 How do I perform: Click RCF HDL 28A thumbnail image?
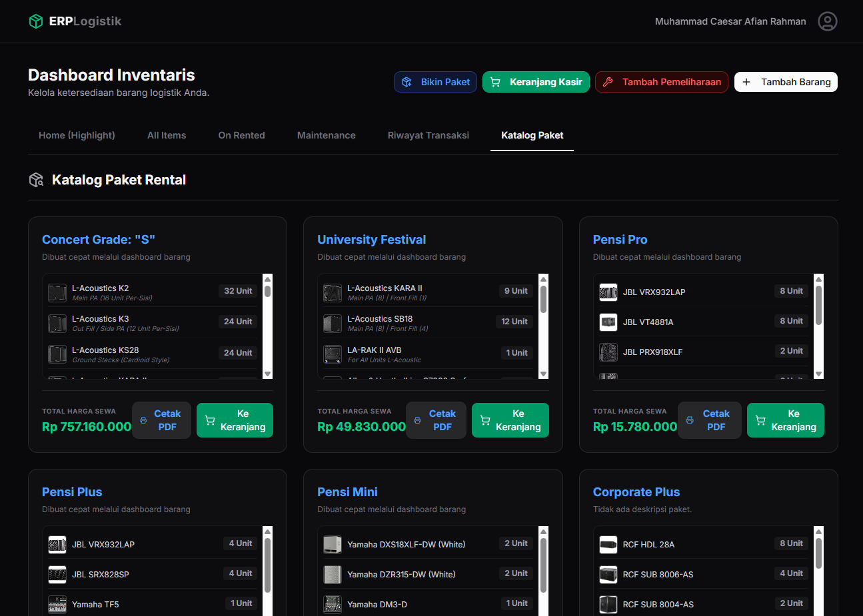click(608, 544)
